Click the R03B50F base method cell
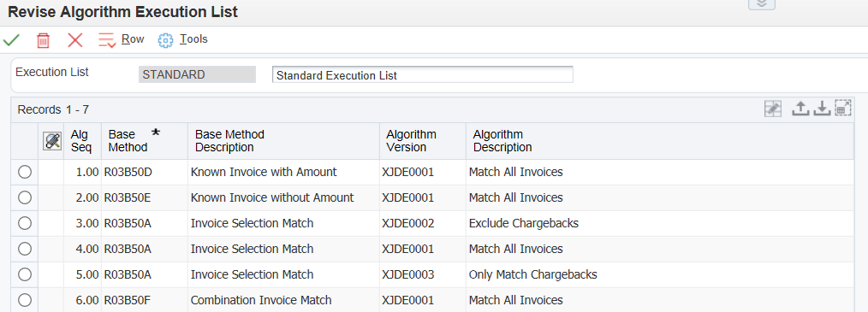868x312 pixels. click(145, 300)
